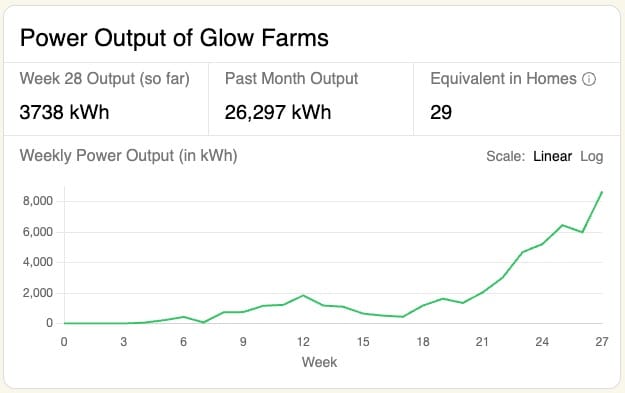Click the chart line dip at week 7
Image resolution: width=625 pixels, height=393 pixels.
coord(203,322)
